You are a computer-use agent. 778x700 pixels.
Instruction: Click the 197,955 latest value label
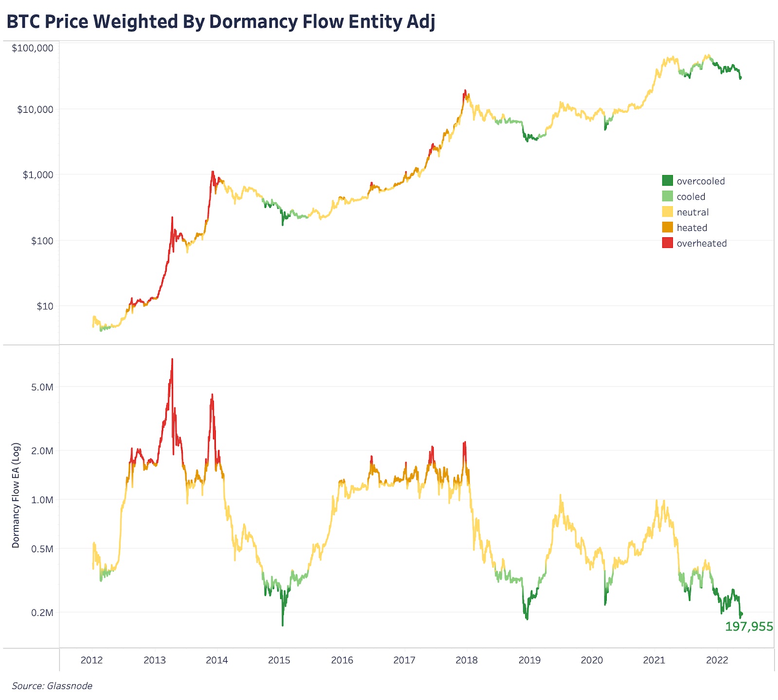pyautogui.click(x=749, y=627)
